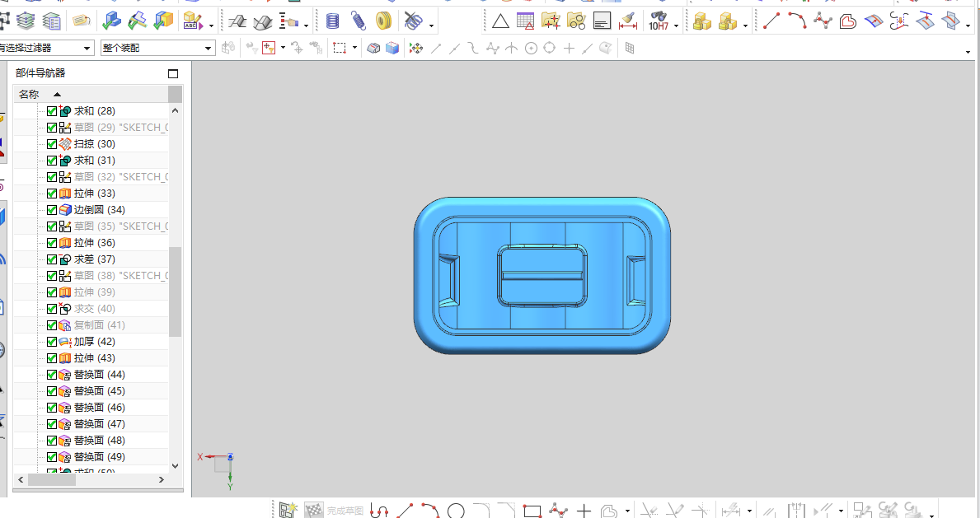Select 替换面 (47) feature in navigator
Viewport: 980px width, 518px height.
(100, 423)
